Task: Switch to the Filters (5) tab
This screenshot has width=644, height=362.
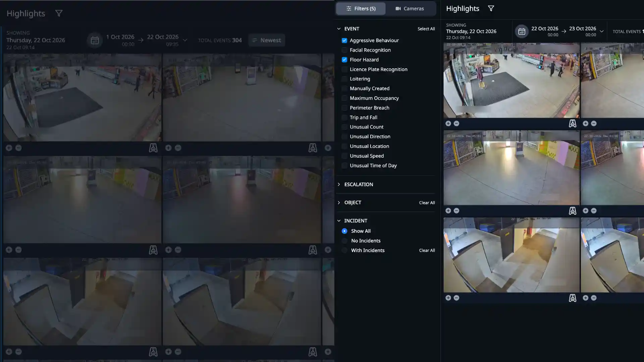Action: 361,9
